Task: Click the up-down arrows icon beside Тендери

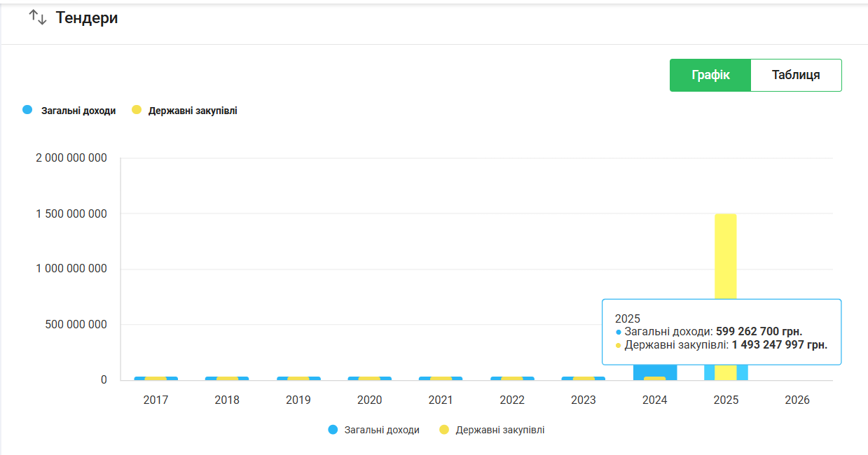Action: 38,18
